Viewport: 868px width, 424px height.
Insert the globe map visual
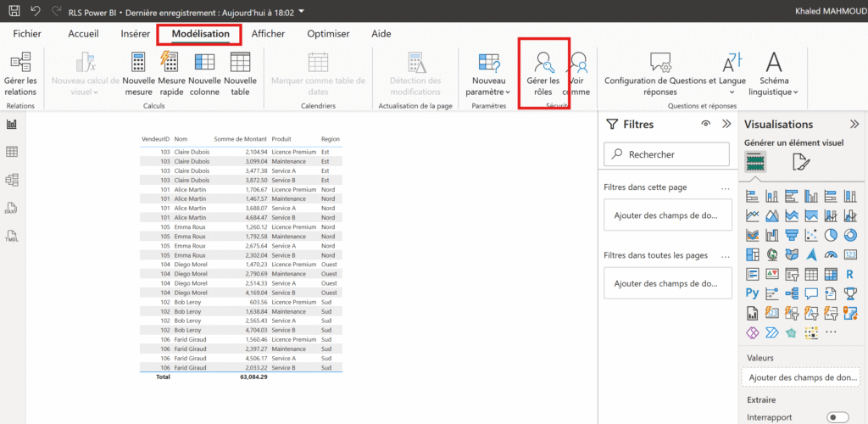click(x=771, y=254)
